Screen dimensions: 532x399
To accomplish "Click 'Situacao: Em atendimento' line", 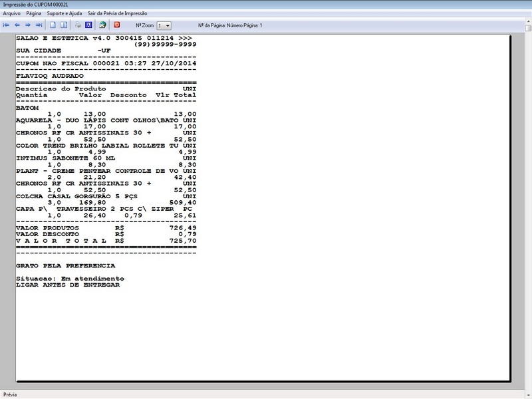I will click(70, 279).
